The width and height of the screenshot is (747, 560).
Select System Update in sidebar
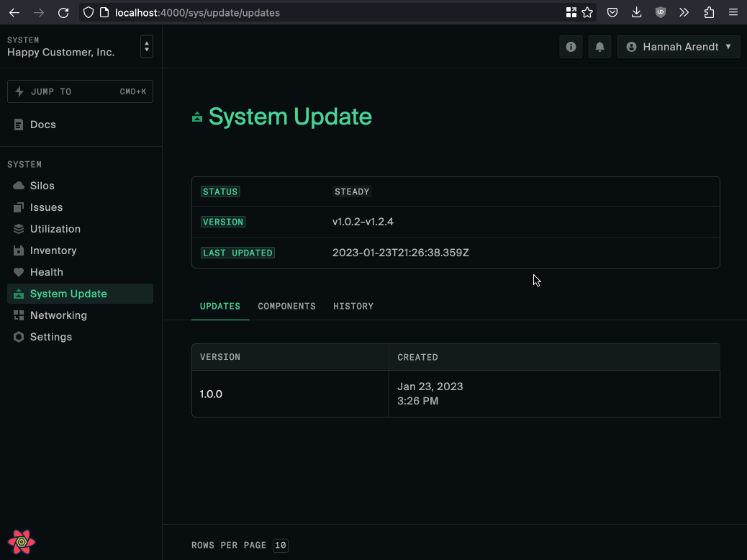pos(80,294)
